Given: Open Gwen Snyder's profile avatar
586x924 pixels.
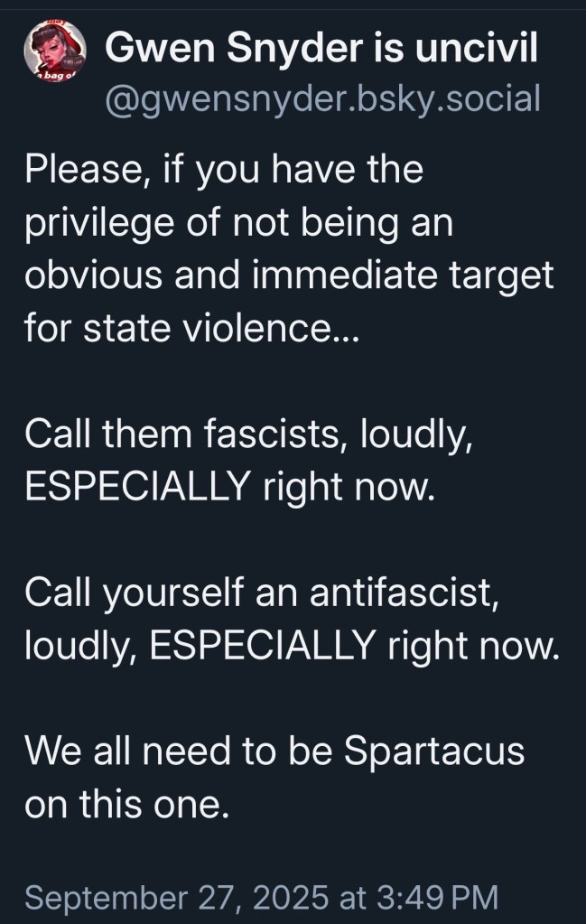Looking at the screenshot, I should coord(54,54).
